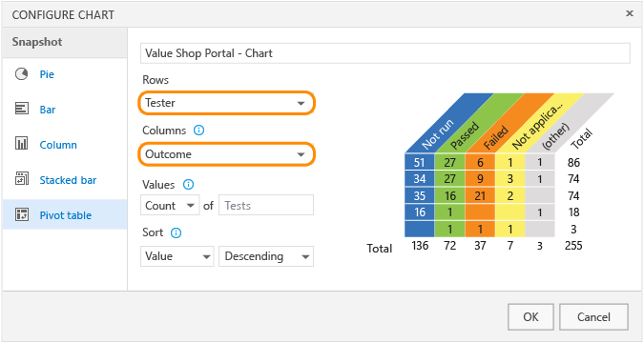Choose Column chart type
Image resolution: width=644 pixels, height=343 pixels.
[58, 145]
